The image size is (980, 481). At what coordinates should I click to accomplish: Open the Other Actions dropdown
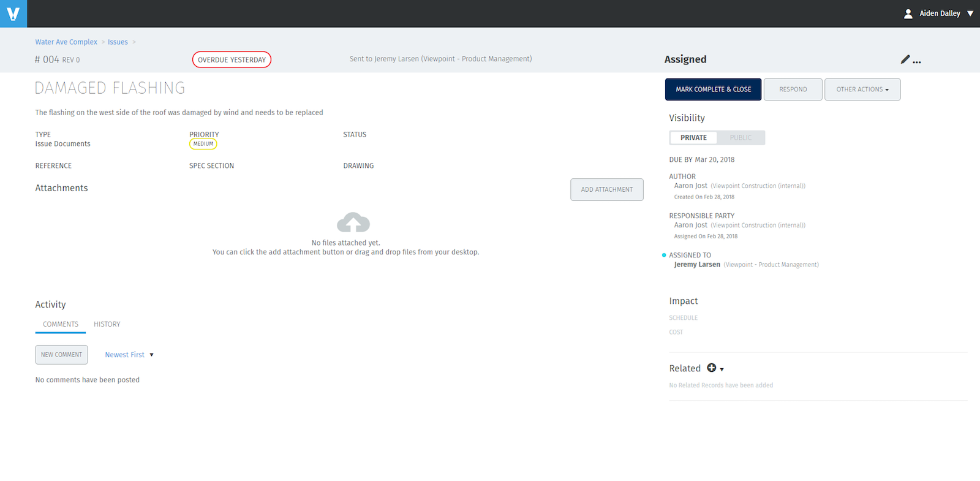[x=862, y=89]
